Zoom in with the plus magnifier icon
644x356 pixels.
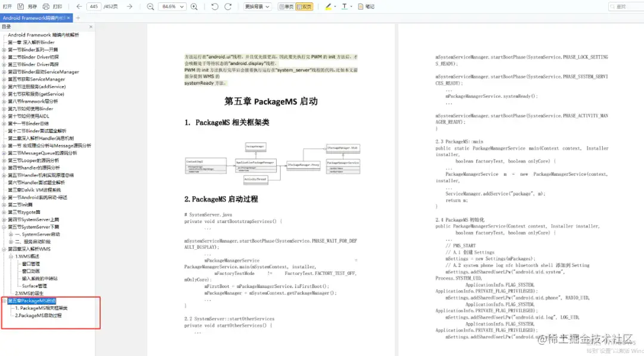click(194, 7)
